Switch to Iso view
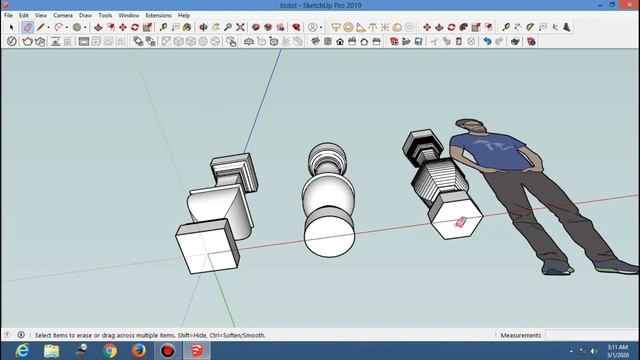Screen dimensions: 640x360 tap(315, 41)
